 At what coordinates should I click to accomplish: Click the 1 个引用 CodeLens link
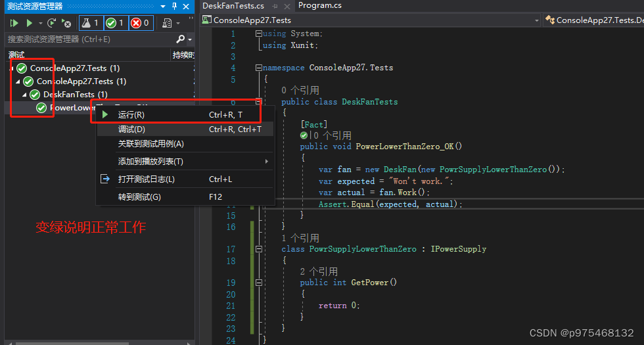tap(300, 238)
